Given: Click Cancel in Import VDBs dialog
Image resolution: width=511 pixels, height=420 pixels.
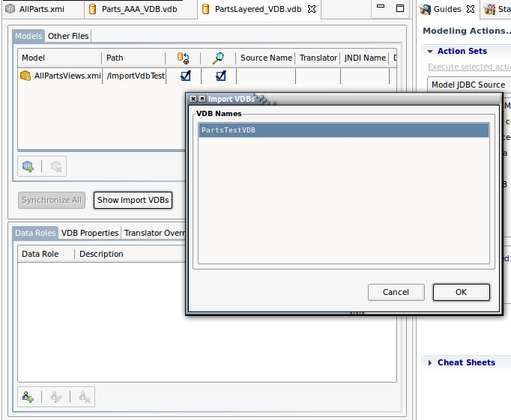Looking at the screenshot, I should click(396, 292).
